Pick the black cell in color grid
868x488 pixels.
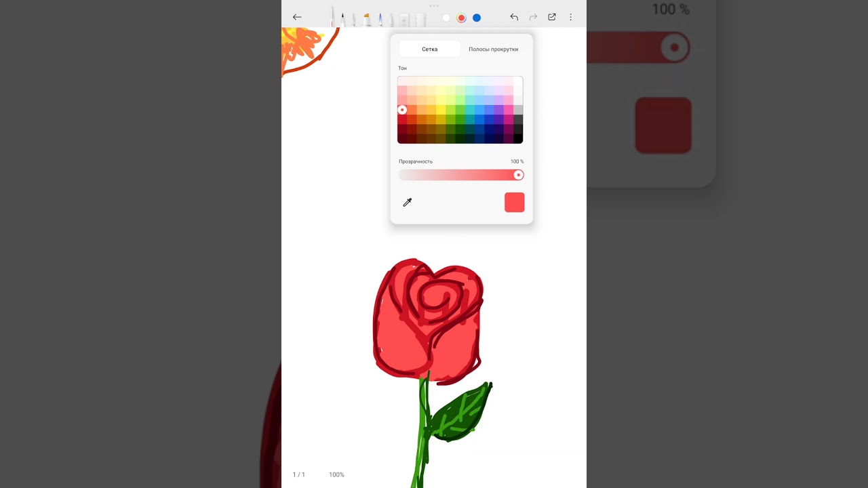click(x=518, y=139)
